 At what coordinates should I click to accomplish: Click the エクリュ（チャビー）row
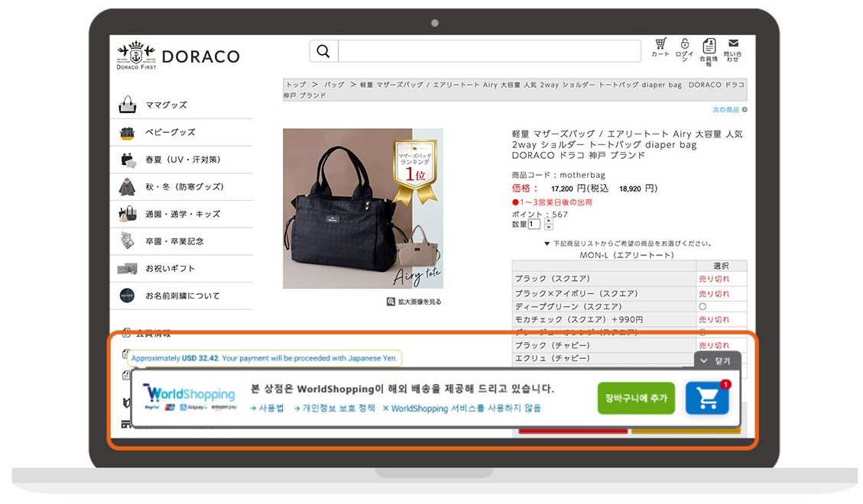pos(604,358)
